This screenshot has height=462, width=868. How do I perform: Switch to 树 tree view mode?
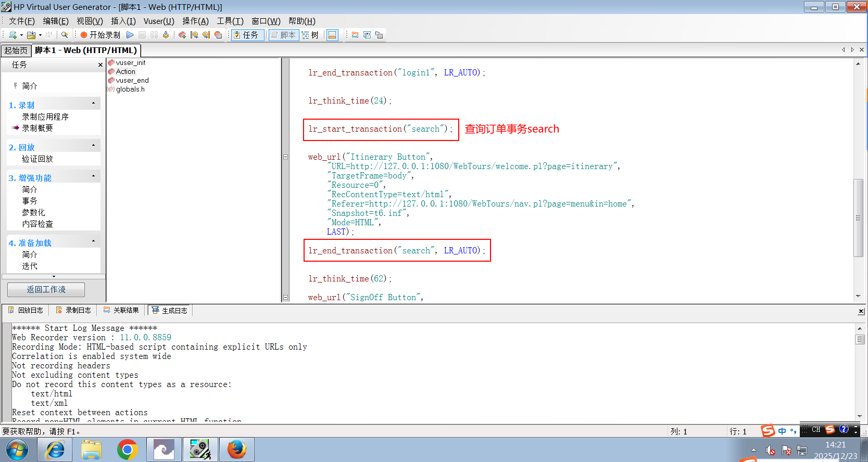click(x=310, y=35)
